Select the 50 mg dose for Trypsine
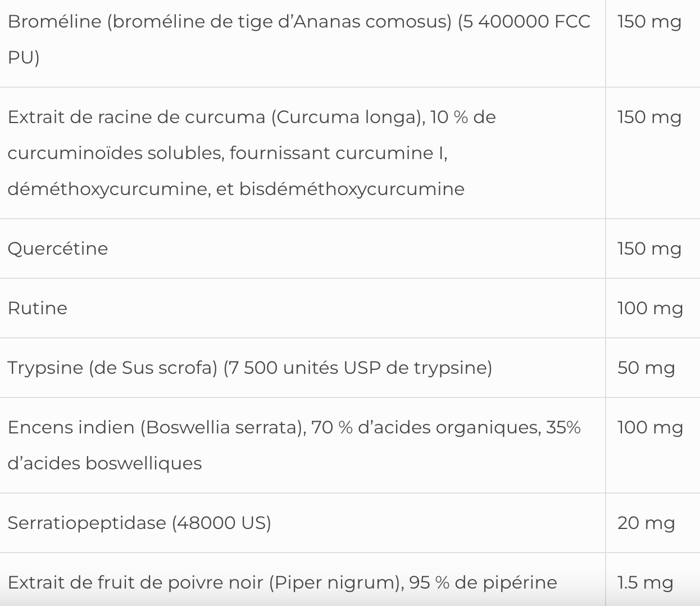 pos(646,368)
